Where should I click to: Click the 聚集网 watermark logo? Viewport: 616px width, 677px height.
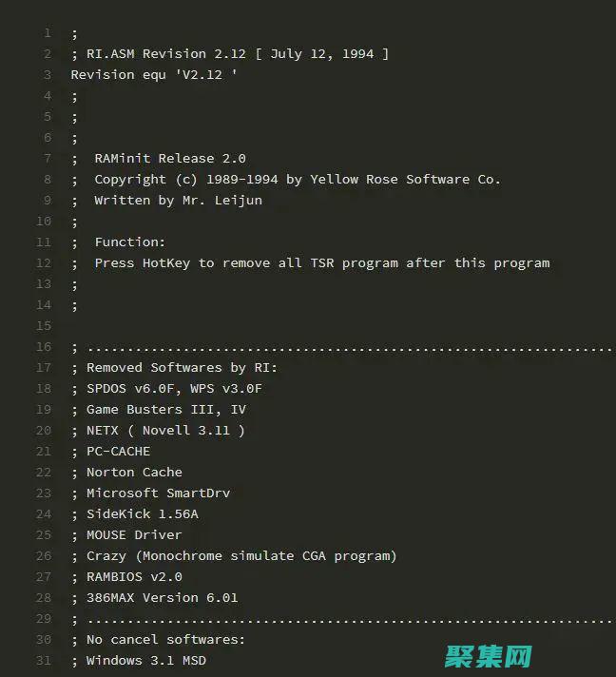click(x=486, y=654)
